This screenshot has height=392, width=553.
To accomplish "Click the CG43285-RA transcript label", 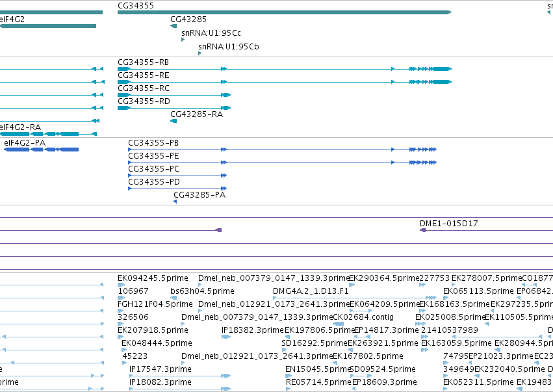I will (196, 114).
